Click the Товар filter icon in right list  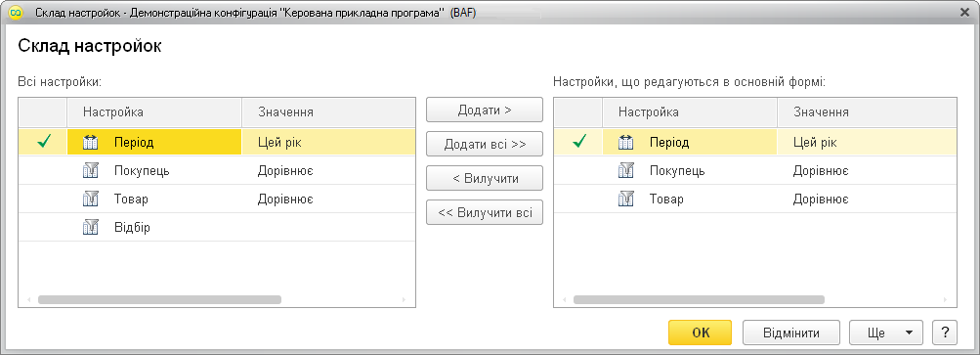click(625, 200)
